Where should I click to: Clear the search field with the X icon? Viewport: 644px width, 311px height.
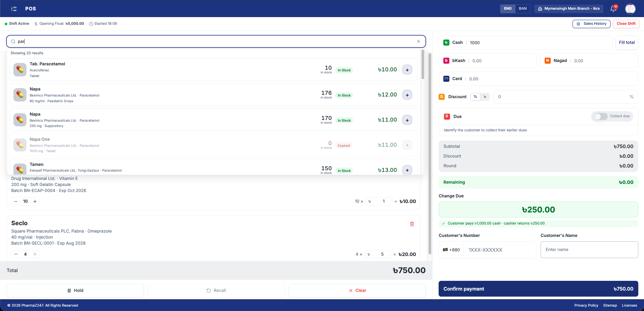click(418, 42)
